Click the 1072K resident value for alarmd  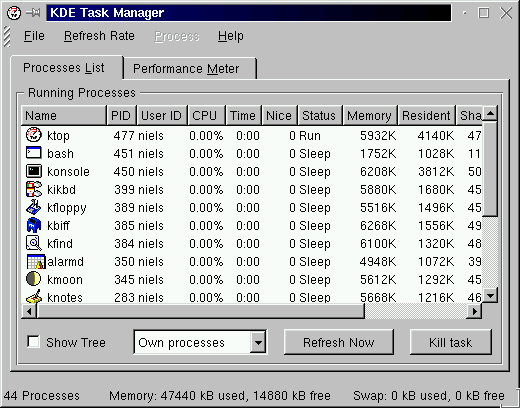click(436, 262)
